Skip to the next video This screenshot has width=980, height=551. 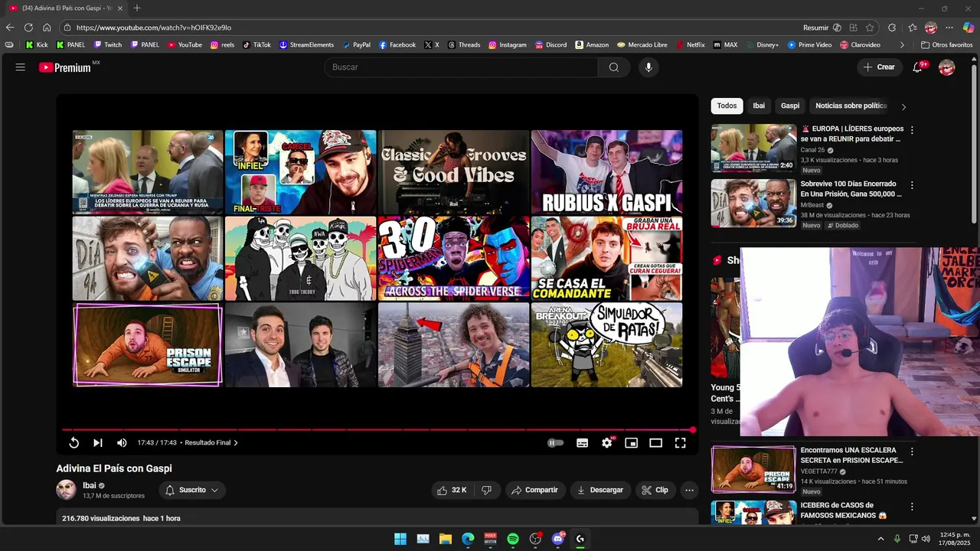click(x=98, y=443)
